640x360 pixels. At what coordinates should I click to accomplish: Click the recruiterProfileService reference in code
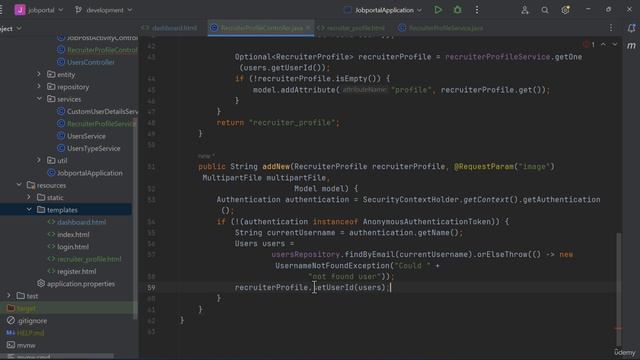coord(497,57)
